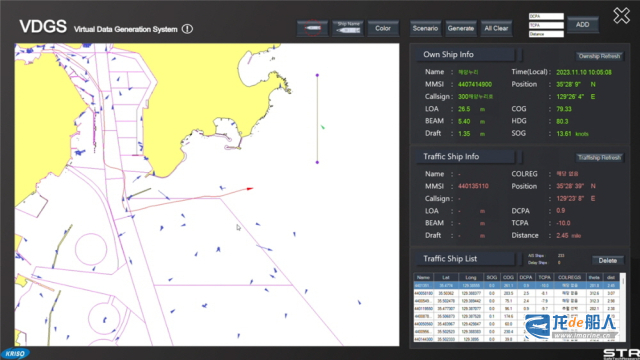The width and height of the screenshot is (640, 360).
Task: Click the ADD button
Action: coord(582,25)
